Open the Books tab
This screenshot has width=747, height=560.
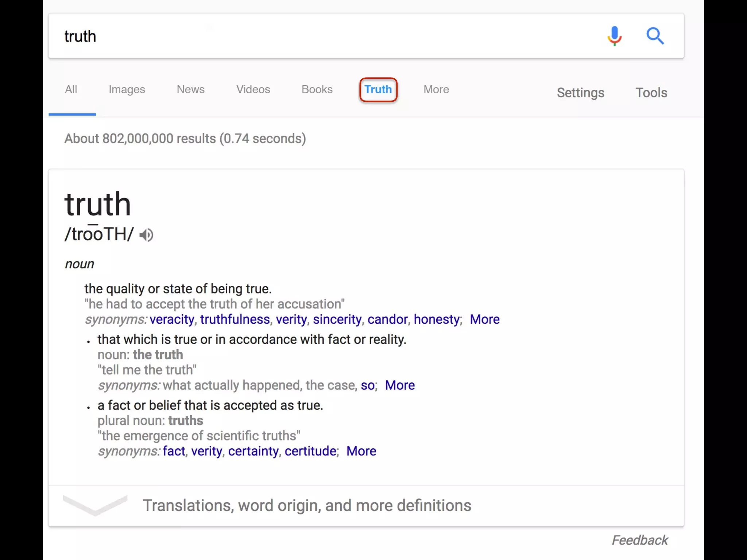click(x=317, y=89)
